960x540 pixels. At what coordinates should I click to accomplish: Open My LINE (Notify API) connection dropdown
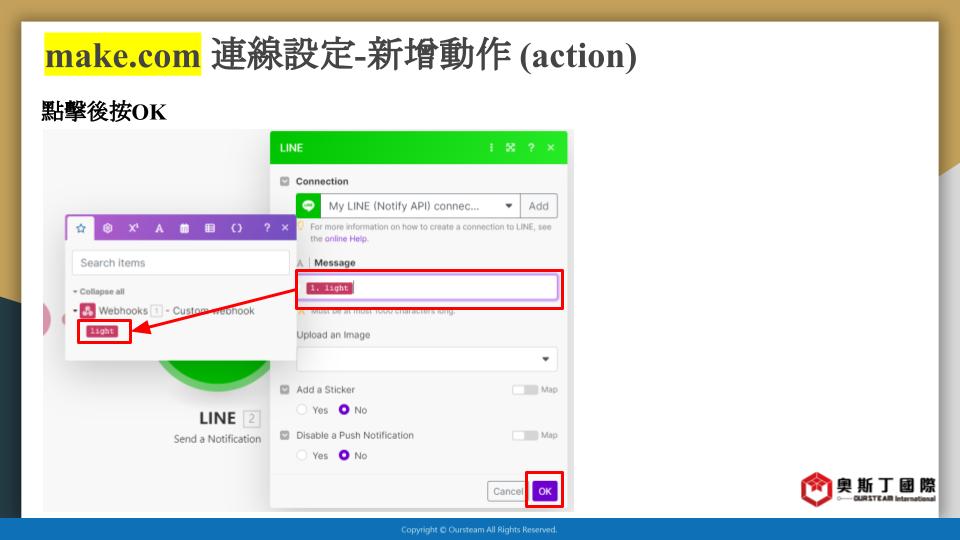pyautogui.click(x=420, y=206)
